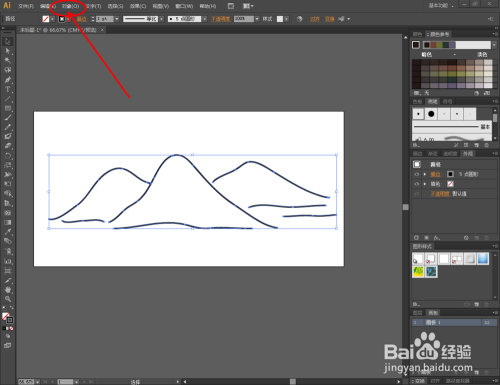Select the Hand tool
The image size is (500, 385).
pos(8,290)
